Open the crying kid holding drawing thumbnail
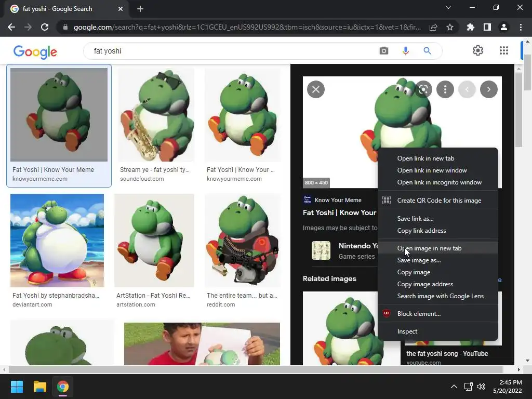Screen dimensions: 532x399 point(202,344)
